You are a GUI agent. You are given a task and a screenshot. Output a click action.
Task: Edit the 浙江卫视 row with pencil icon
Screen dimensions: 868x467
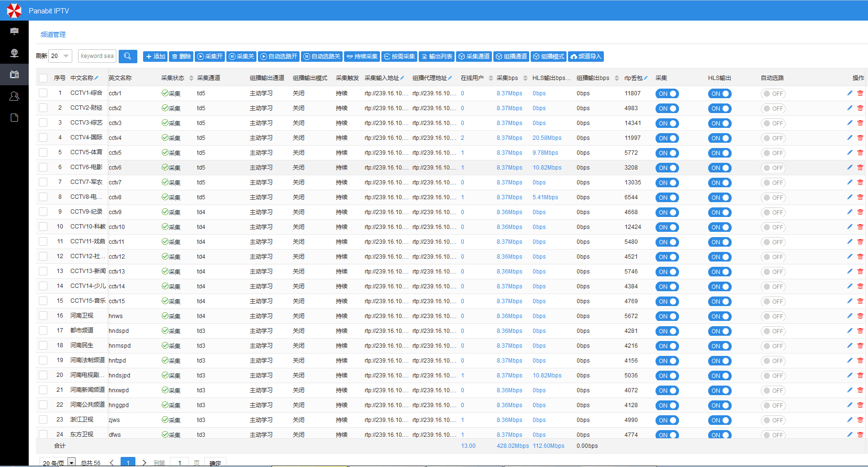pos(850,420)
